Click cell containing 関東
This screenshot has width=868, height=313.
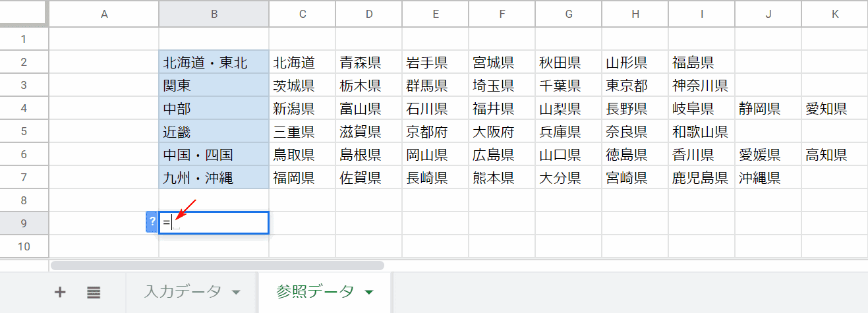click(x=214, y=86)
